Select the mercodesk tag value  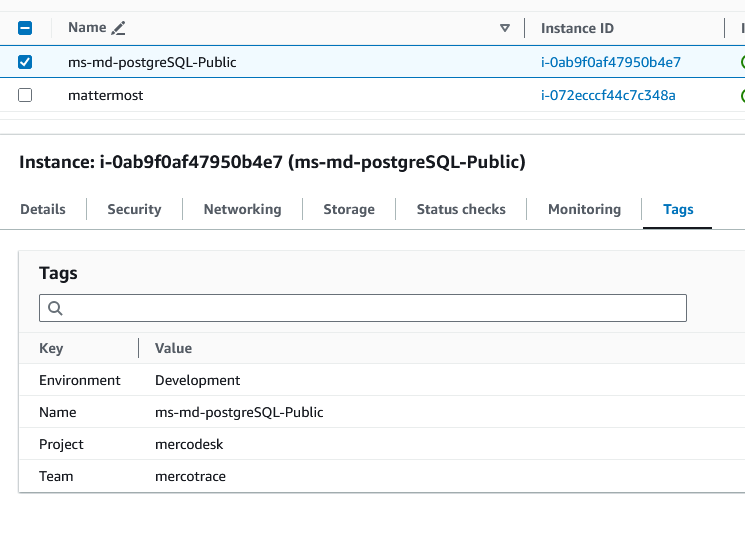click(189, 444)
